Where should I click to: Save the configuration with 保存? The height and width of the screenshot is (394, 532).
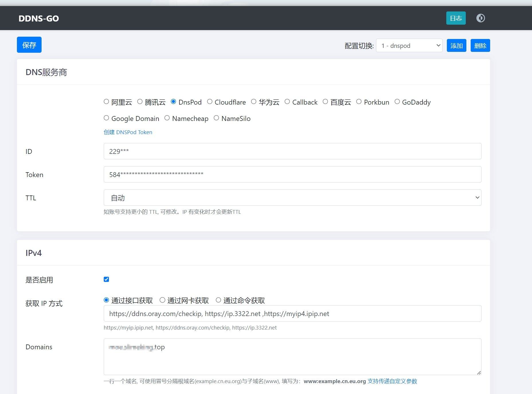(x=29, y=45)
